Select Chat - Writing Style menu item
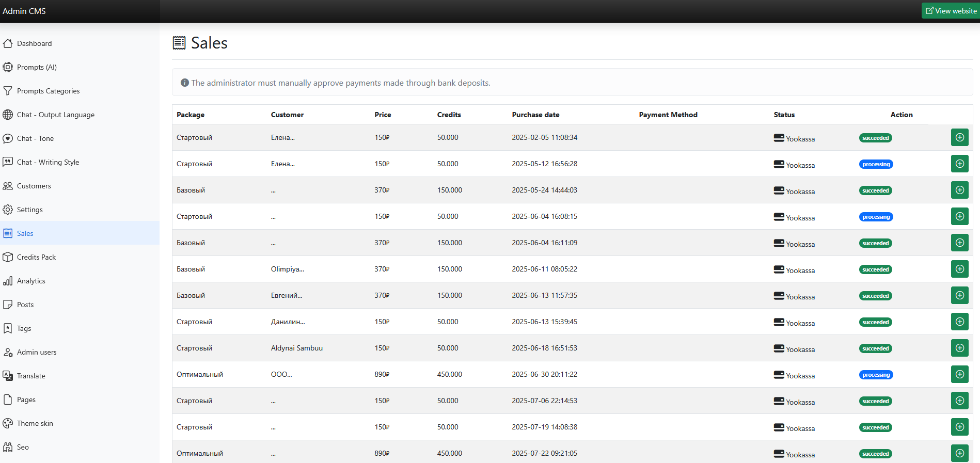 pos(48,162)
